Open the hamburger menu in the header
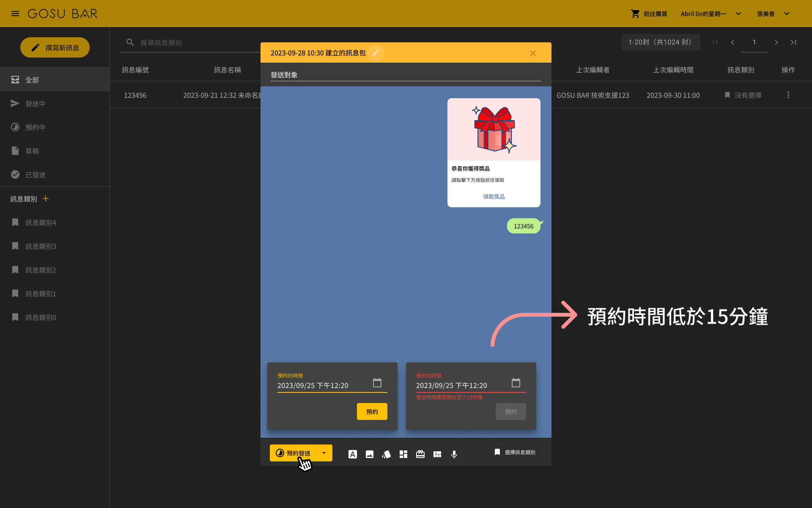Image resolution: width=812 pixels, height=508 pixels. [x=15, y=14]
